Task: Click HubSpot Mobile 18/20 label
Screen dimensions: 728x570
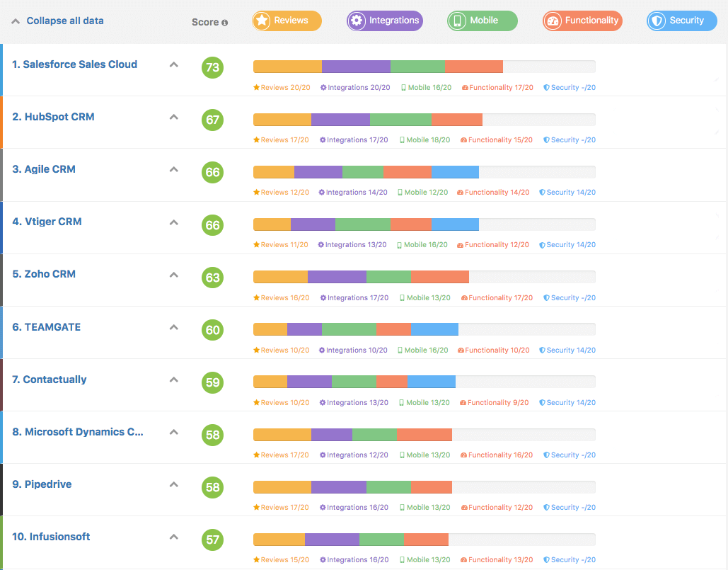Action: tap(424, 139)
